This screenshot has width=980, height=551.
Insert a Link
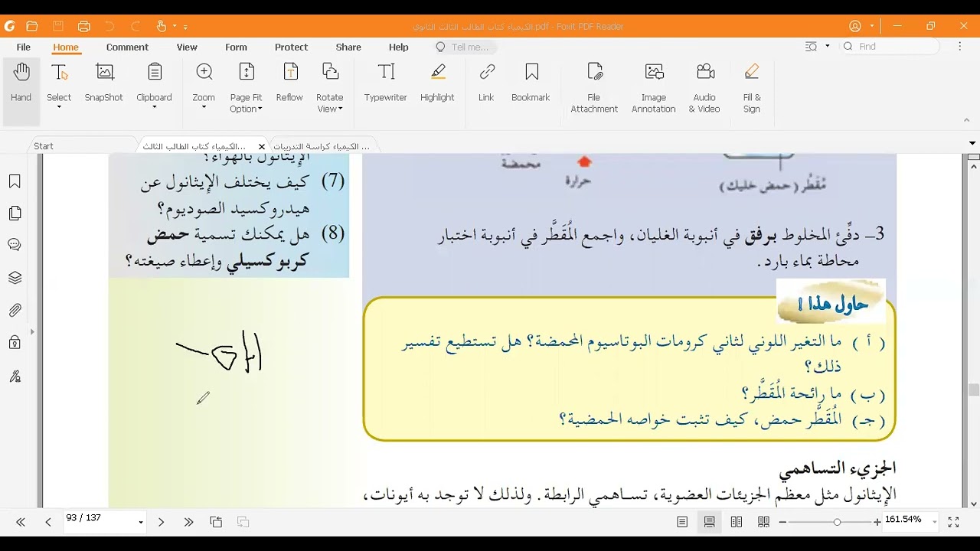[x=486, y=83]
